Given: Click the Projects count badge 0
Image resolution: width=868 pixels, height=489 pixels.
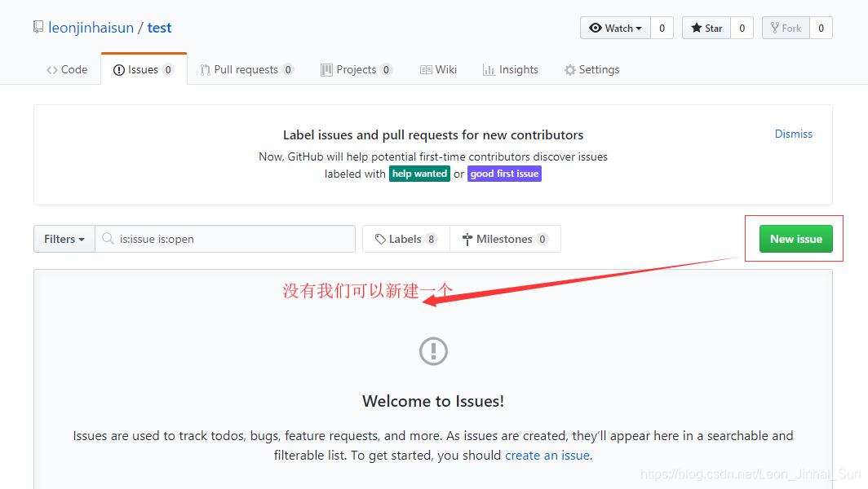Looking at the screenshot, I should pyautogui.click(x=387, y=70).
